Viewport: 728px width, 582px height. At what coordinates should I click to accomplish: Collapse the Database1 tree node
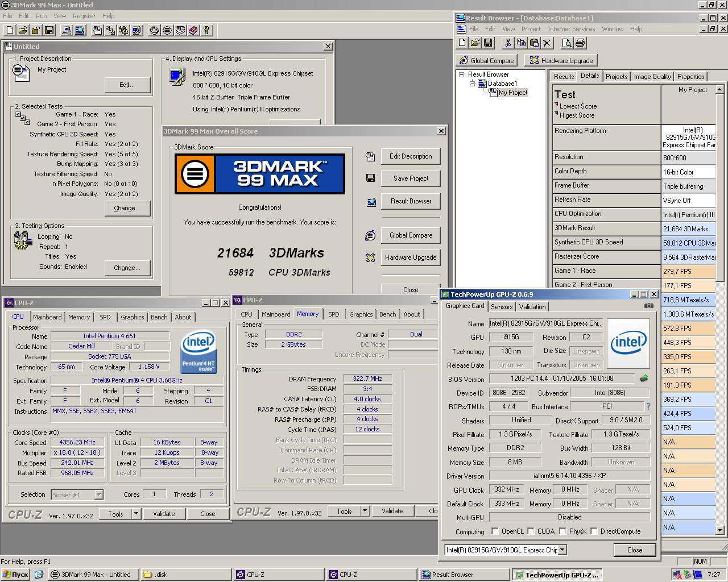(x=472, y=84)
